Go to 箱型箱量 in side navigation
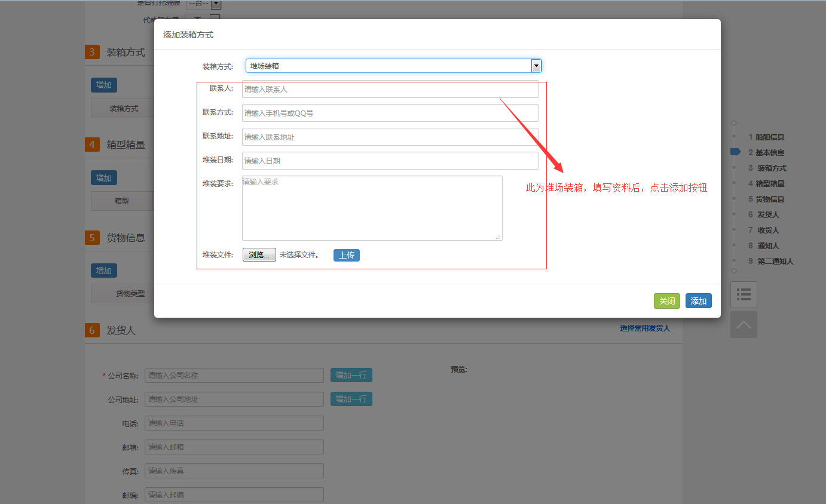Image resolution: width=826 pixels, height=504 pixels. pos(770,184)
